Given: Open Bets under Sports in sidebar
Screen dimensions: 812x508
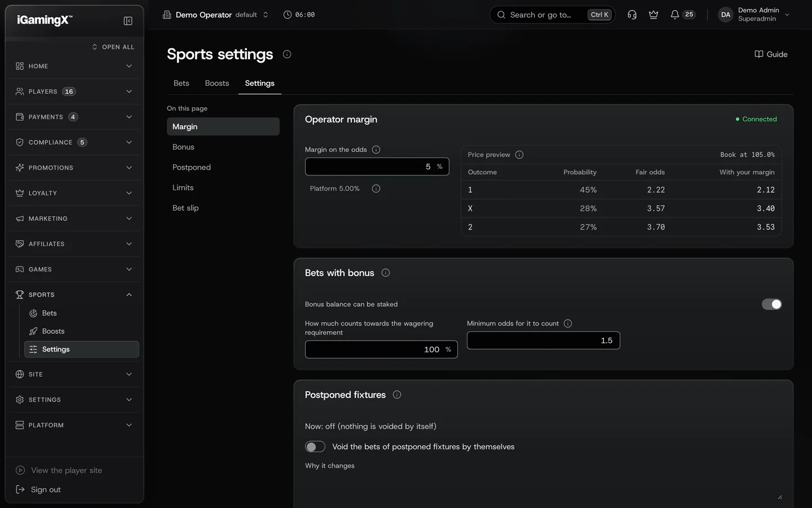Looking at the screenshot, I should click(x=82, y=313).
